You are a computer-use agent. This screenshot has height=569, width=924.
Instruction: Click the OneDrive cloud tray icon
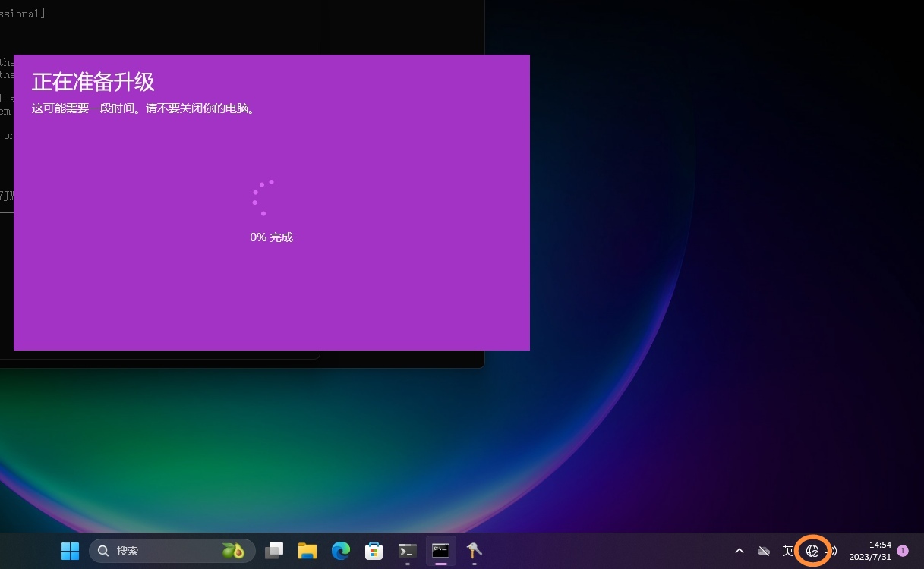click(x=764, y=551)
